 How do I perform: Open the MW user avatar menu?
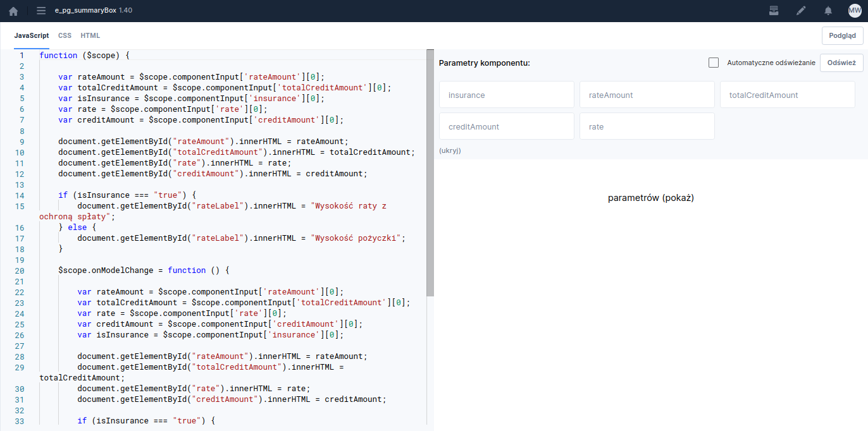click(x=855, y=11)
